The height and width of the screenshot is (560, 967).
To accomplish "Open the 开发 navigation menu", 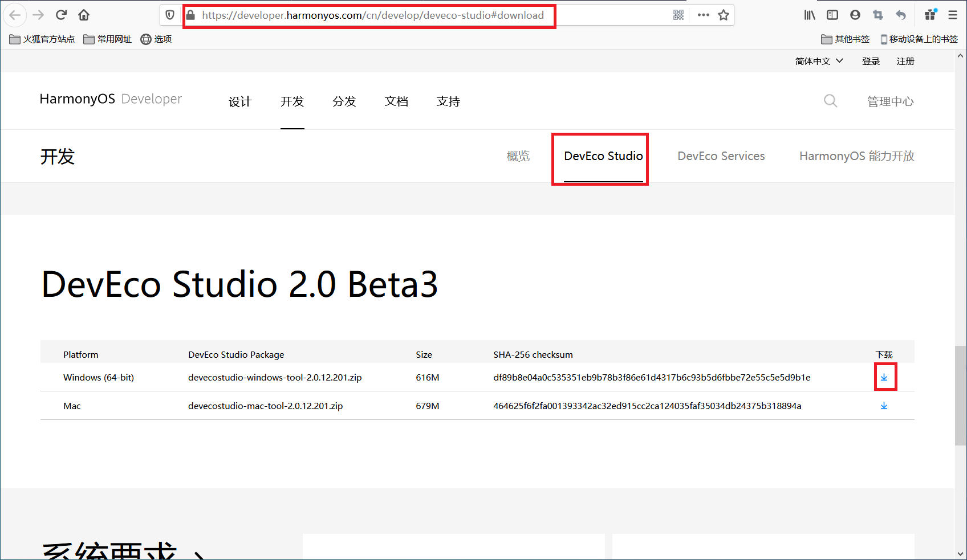I will click(292, 101).
